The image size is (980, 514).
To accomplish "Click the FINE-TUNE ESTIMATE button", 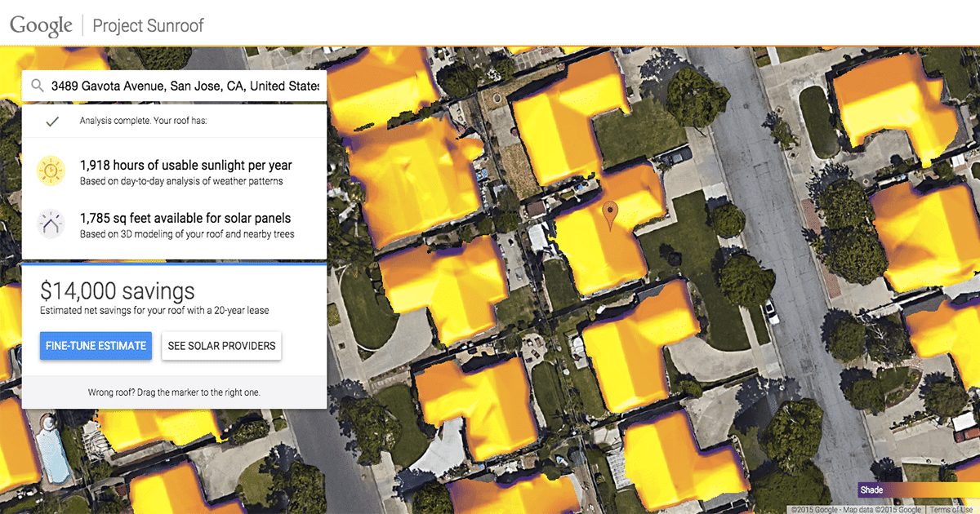I will point(96,345).
